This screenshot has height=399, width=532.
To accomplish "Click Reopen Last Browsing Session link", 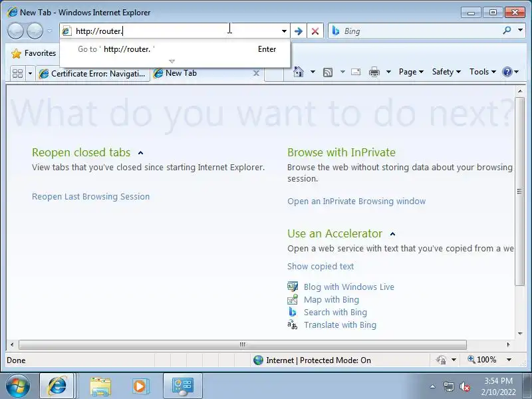I will click(x=90, y=196).
